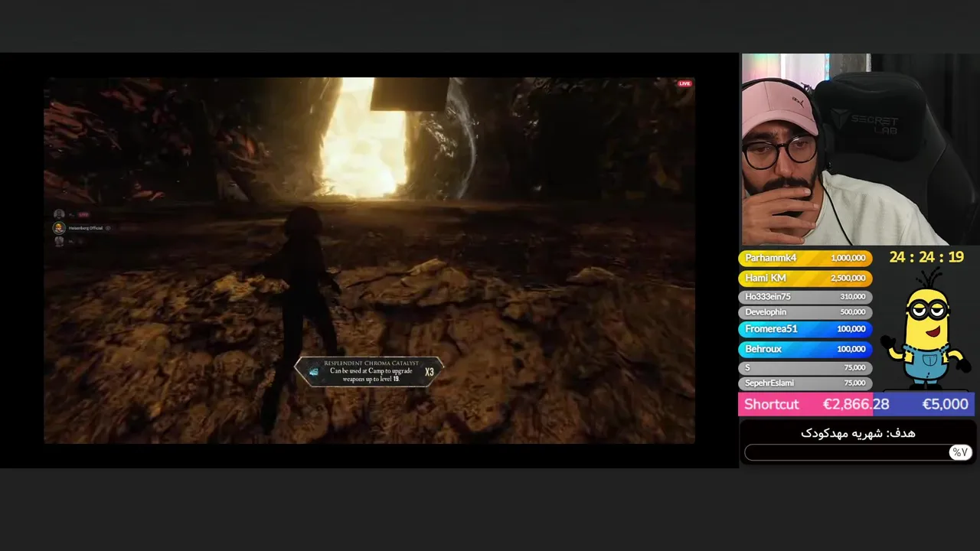
Task: Click the chroma catalyst item icon in popup
Action: [x=314, y=372]
